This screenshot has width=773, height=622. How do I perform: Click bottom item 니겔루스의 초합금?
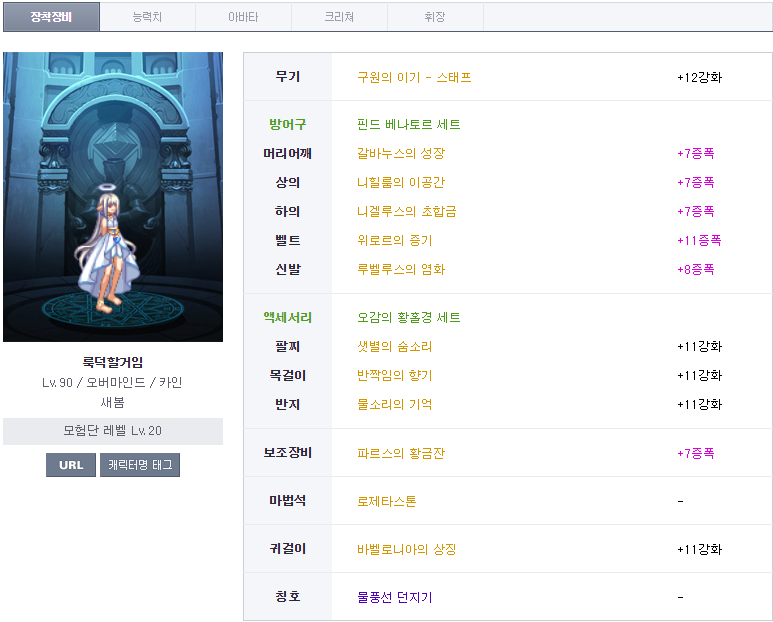pyautogui.click(x=407, y=211)
